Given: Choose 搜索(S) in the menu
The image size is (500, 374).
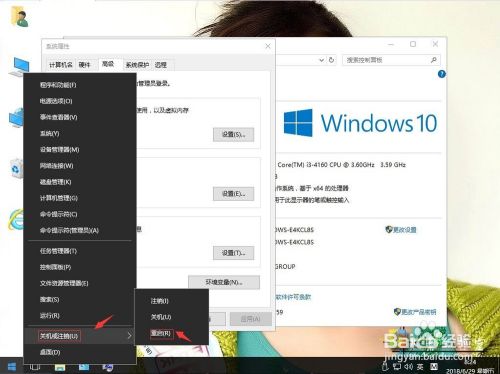Looking at the screenshot, I should pos(80,299).
